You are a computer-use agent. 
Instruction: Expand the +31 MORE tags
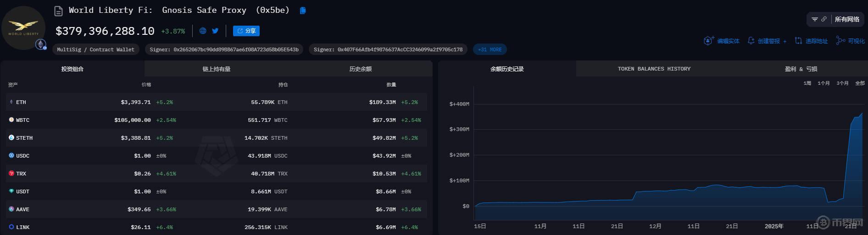490,49
